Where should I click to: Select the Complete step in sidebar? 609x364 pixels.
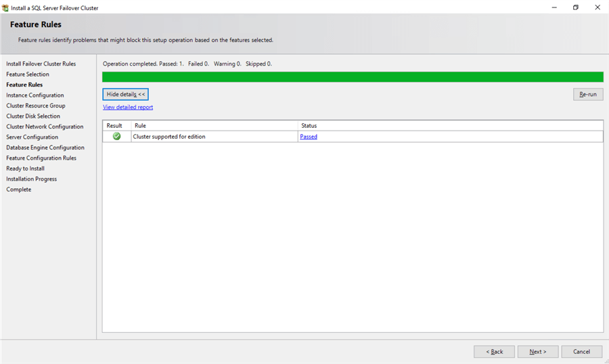19,189
